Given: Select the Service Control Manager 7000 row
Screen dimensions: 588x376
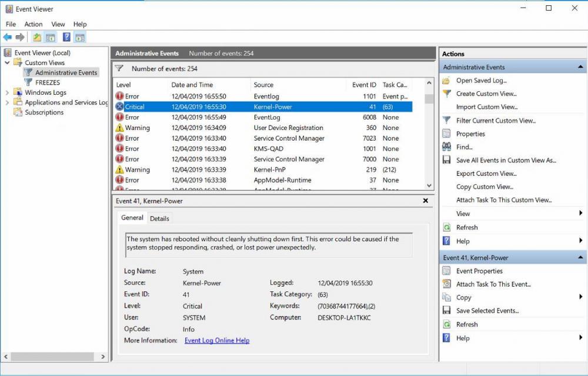Looking at the screenshot, I should click(263, 159).
